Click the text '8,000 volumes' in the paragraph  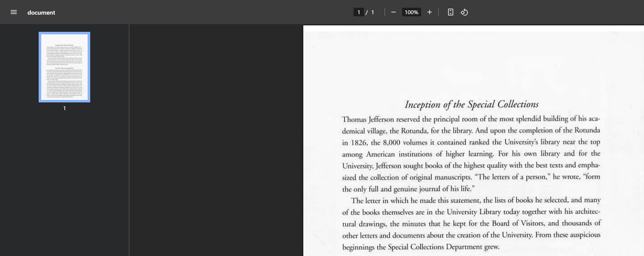(x=403, y=142)
